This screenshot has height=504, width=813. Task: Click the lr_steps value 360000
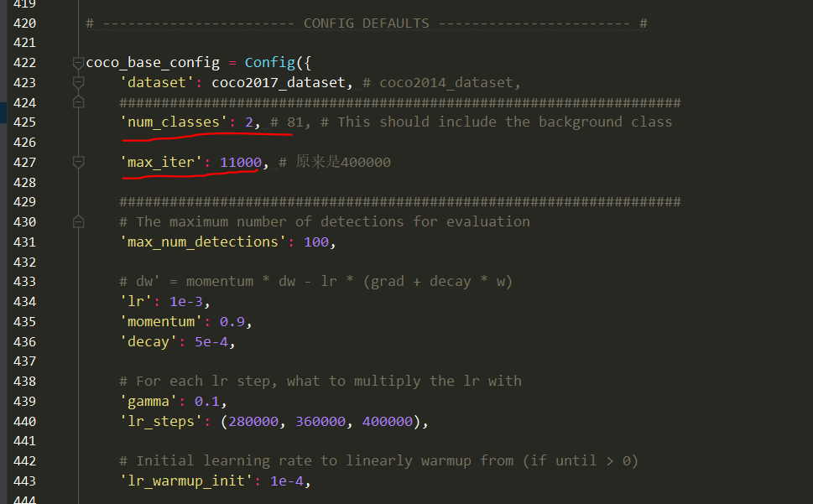coord(321,422)
